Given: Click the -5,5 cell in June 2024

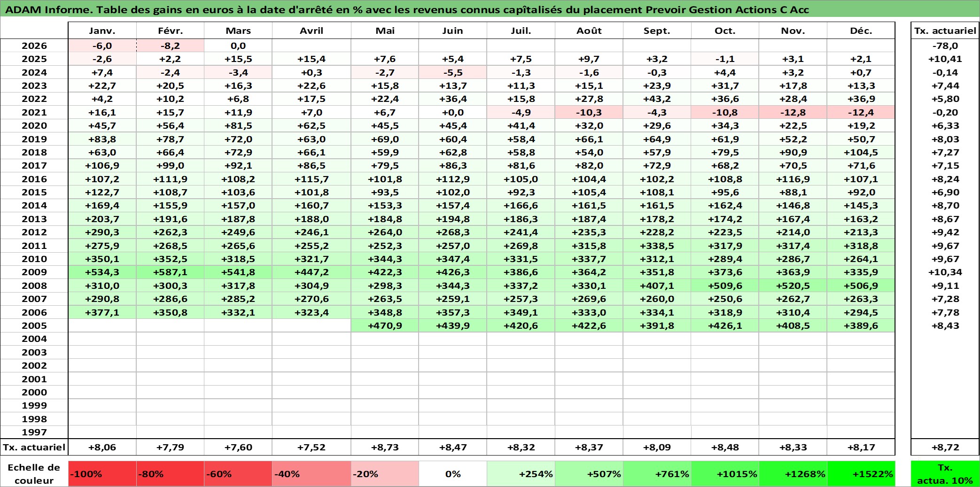Looking at the screenshot, I should (x=453, y=72).
